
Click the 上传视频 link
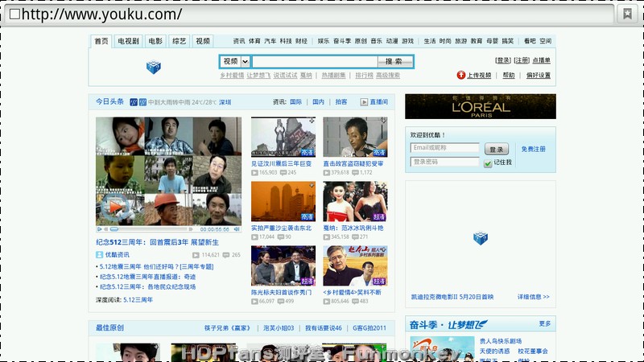pos(479,75)
